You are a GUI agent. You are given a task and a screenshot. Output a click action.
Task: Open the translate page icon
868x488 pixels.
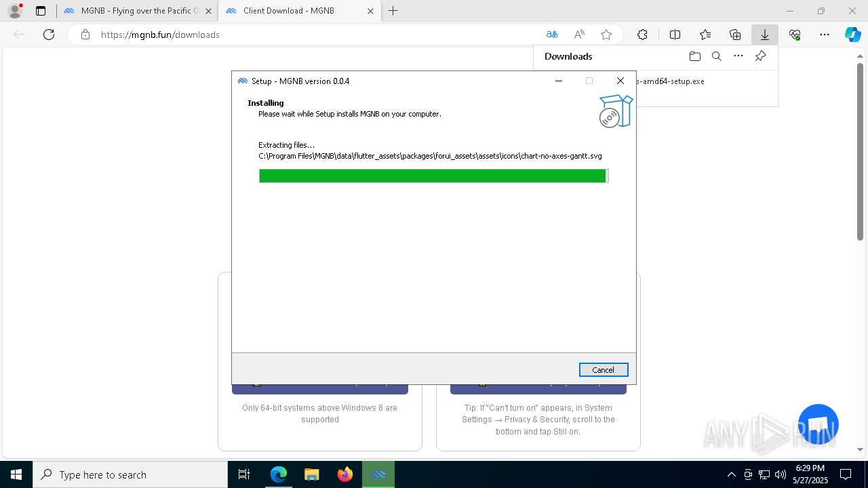pos(552,35)
